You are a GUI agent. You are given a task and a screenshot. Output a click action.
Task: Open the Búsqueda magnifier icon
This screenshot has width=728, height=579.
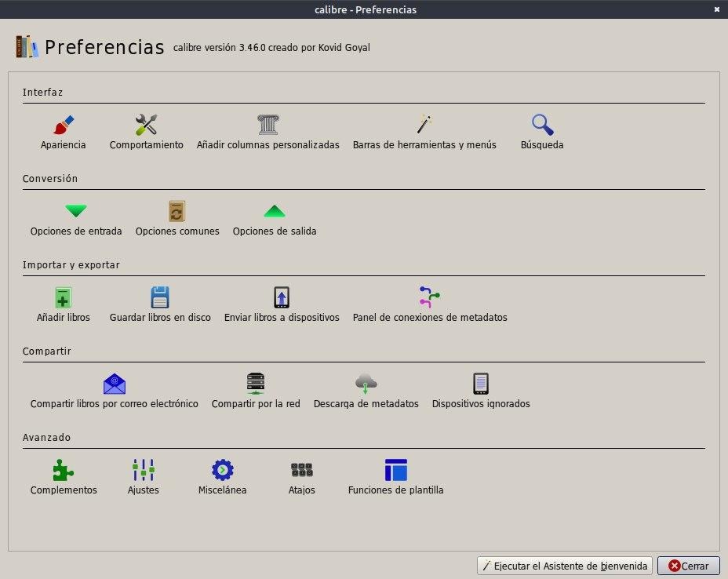coord(542,125)
